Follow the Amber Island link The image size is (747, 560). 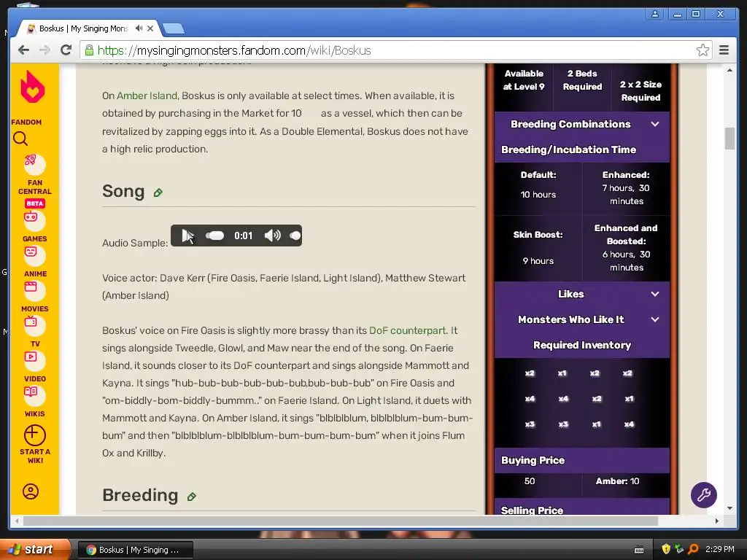[x=147, y=96]
